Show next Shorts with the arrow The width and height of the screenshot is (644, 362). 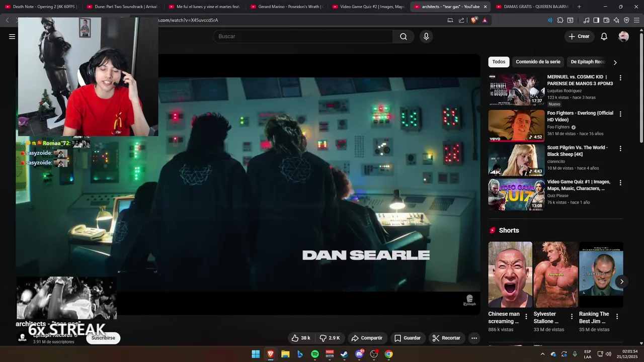tap(622, 282)
